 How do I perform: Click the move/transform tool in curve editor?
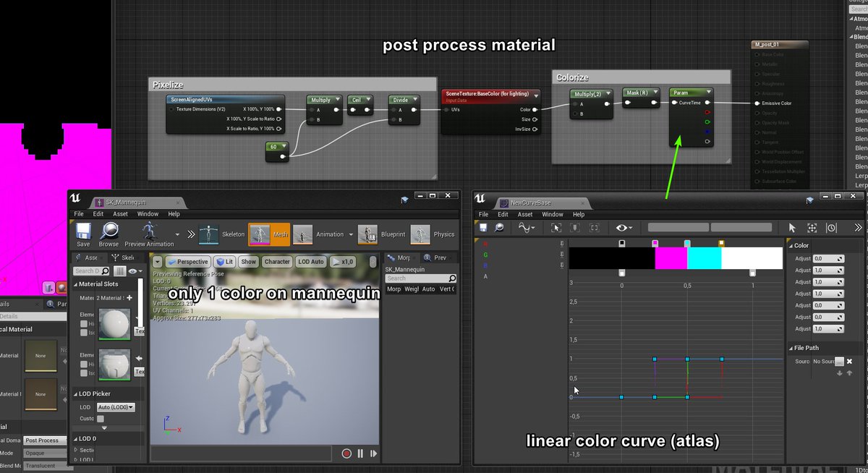click(x=812, y=228)
